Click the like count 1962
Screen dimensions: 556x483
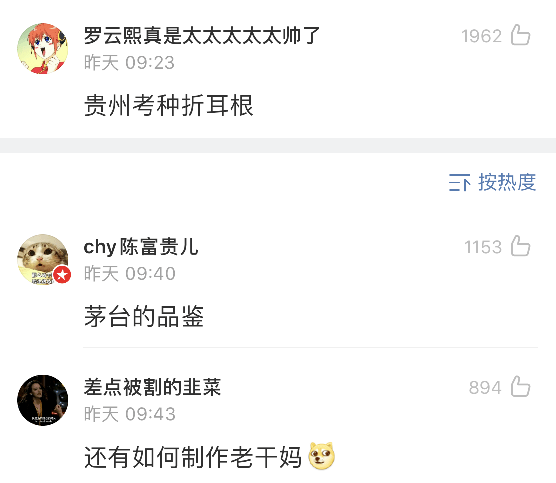[x=482, y=36]
